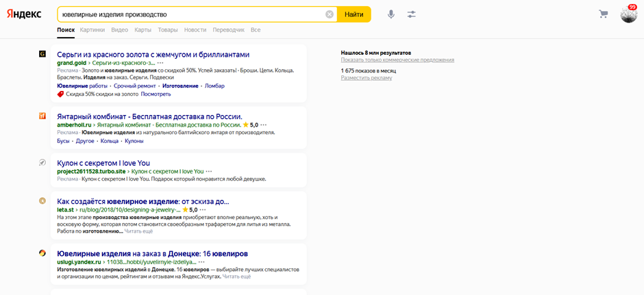Open "Ювелирные изделия на заказ в Донецке" title
Image resolution: width=644 pixels, height=295 pixels.
click(152, 253)
